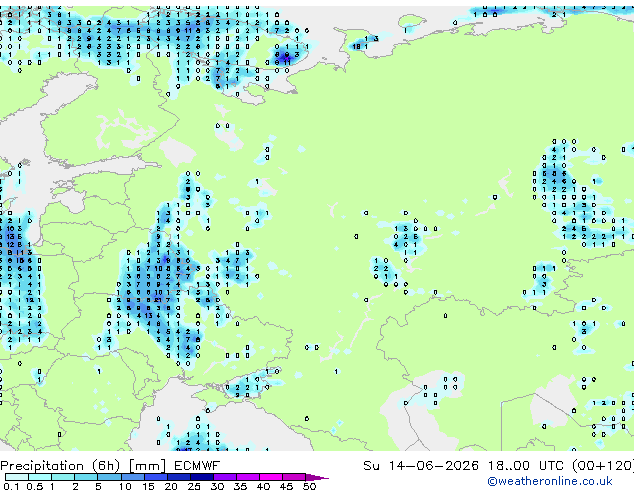Click the legend value "15"

[148, 486]
